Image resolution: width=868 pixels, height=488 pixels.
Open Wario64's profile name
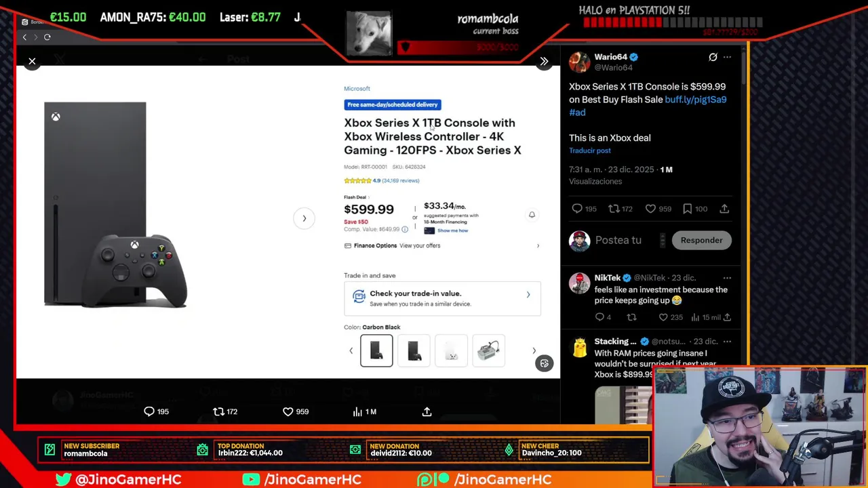pos(610,57)
